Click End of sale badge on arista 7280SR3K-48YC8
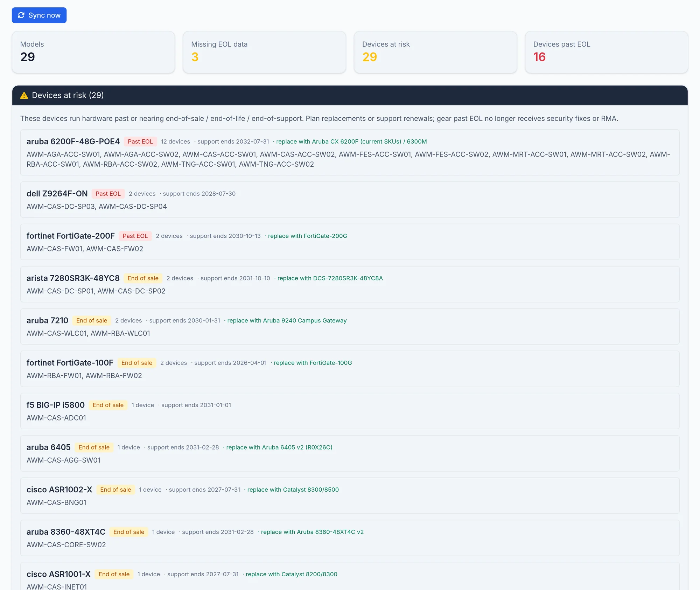The image size is (700, 590). tap(143, 278)
